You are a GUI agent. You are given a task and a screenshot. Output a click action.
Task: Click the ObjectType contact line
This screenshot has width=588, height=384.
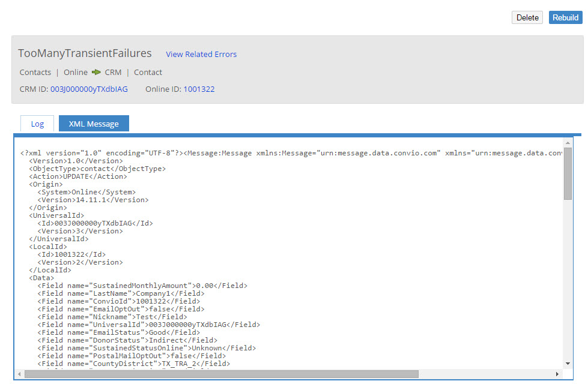[x=97, y=169]
